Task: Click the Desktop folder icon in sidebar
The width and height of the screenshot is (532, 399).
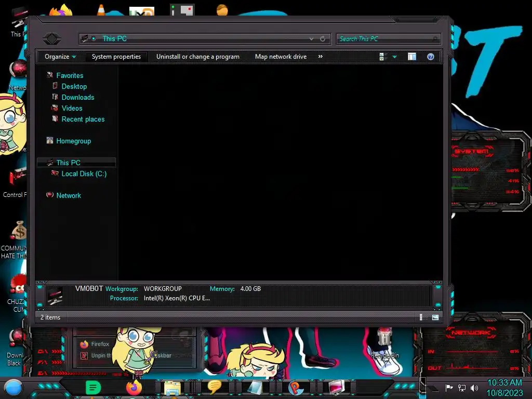Action: click(55, 86)
